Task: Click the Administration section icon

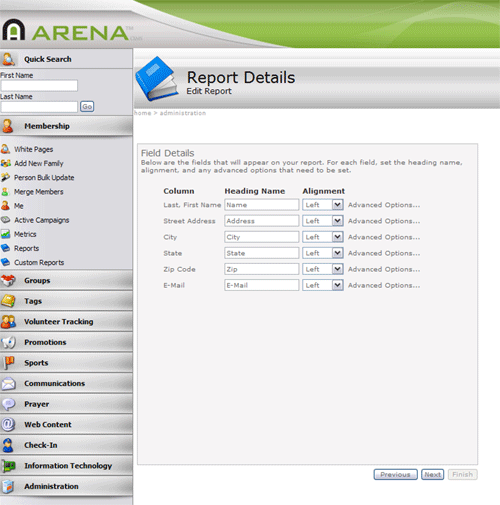Action: 8,486
